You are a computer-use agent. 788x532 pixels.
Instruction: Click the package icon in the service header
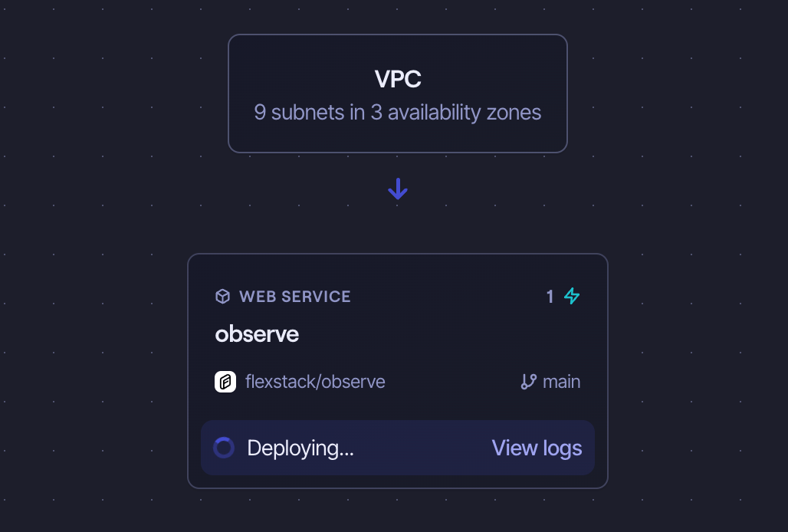point(223,296)
